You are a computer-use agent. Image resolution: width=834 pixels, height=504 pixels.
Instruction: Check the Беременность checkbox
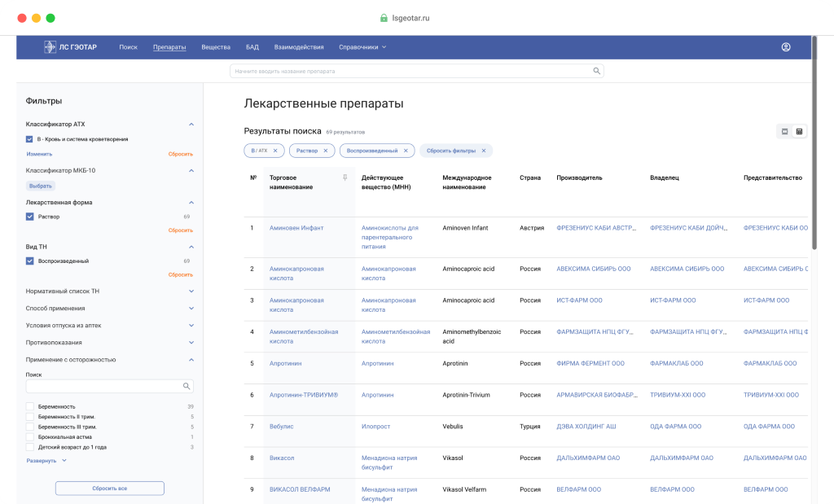coord(30,407)
